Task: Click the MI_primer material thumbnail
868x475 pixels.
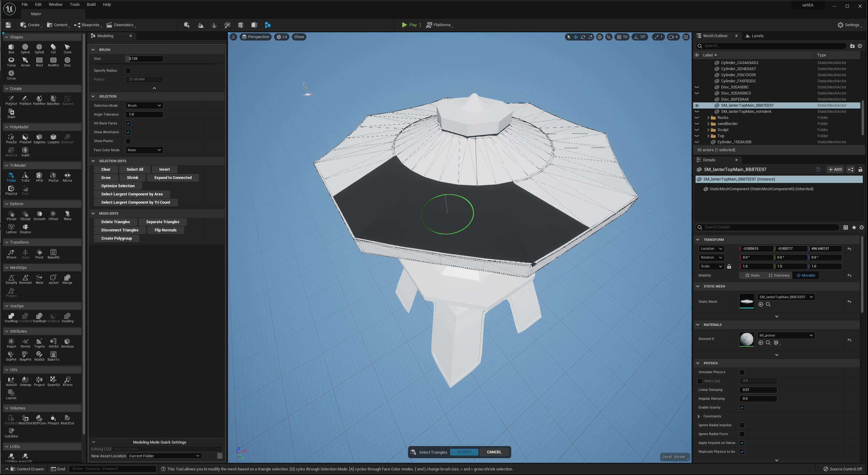Action: pos(747,339)
